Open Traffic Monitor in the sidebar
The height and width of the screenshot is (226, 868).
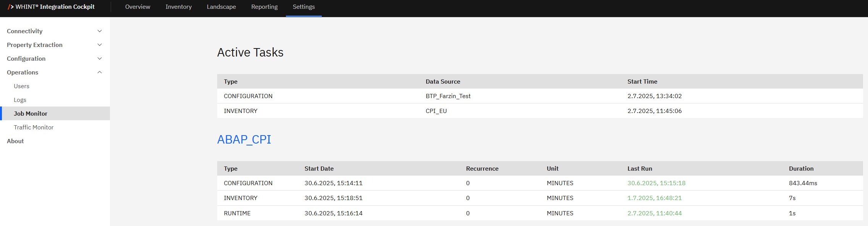(34, 128)
